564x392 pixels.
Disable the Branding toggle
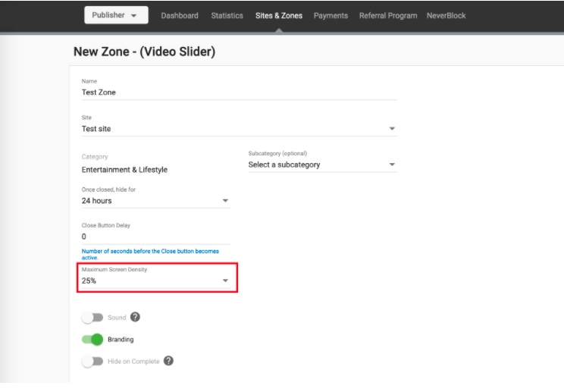92,339
